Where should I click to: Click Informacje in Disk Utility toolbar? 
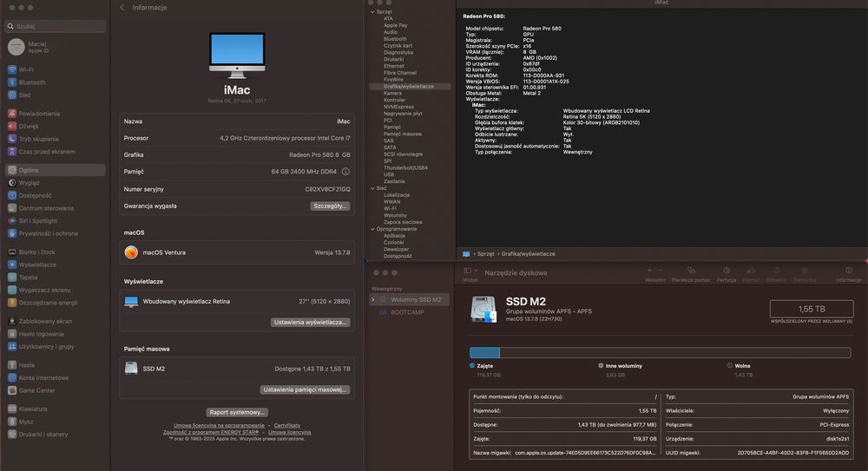(848, 273)
